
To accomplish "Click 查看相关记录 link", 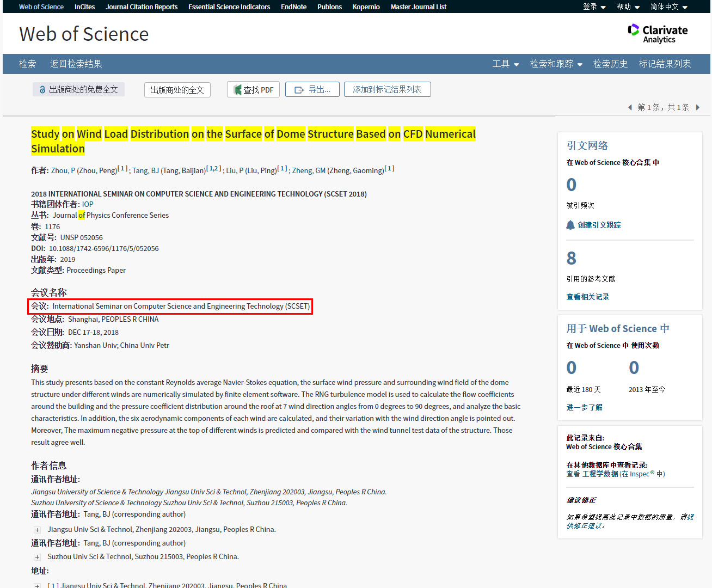I will (x=588, y=297).
